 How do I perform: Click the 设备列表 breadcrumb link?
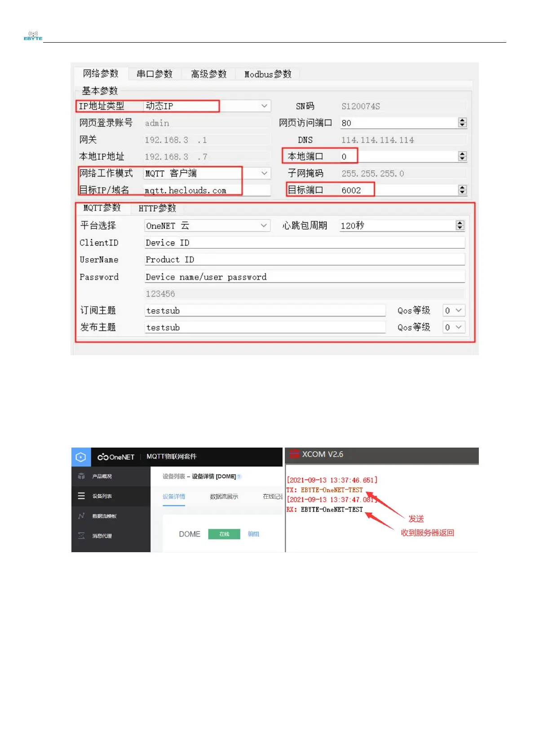[174, 476]
